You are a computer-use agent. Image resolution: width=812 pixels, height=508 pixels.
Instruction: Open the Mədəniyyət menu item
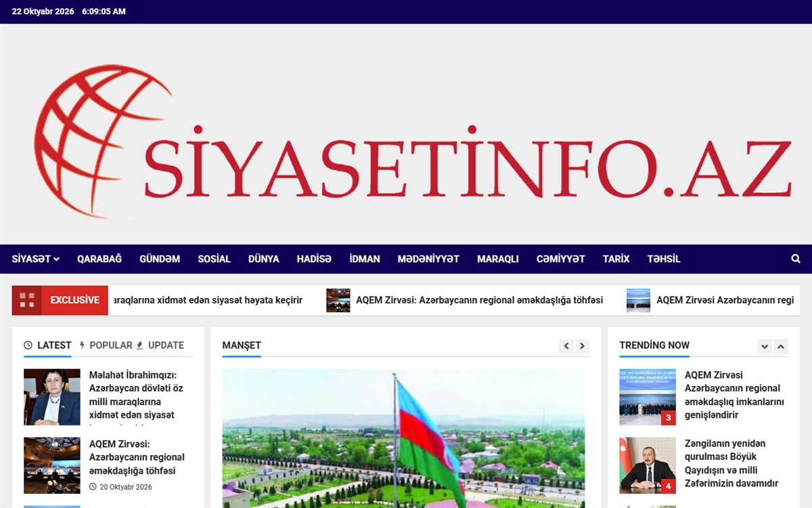428,259
